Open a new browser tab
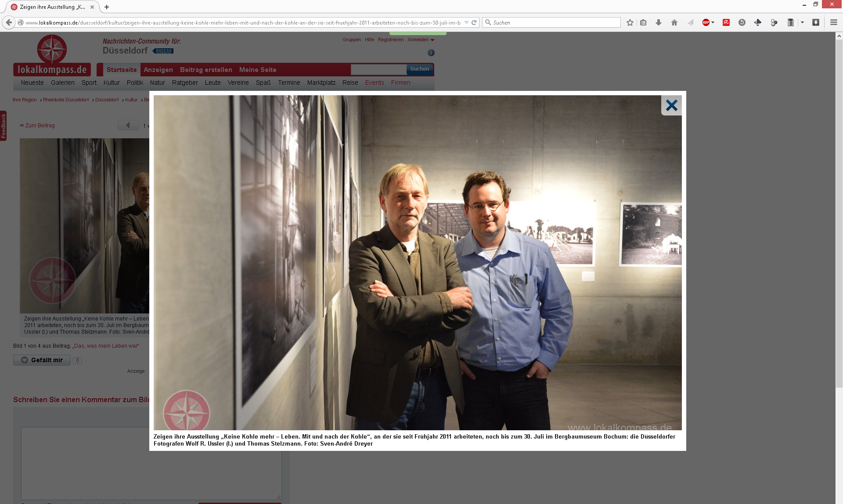Image resolution: width=843 pixels, height=504 pixels. [x=107, y=7]
